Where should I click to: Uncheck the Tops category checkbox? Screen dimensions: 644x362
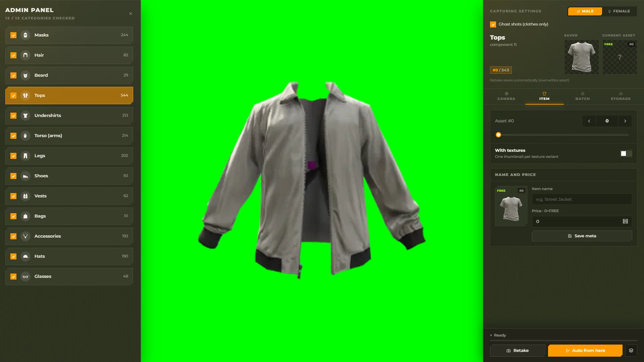pyautogui.click(x=13, y=96)
